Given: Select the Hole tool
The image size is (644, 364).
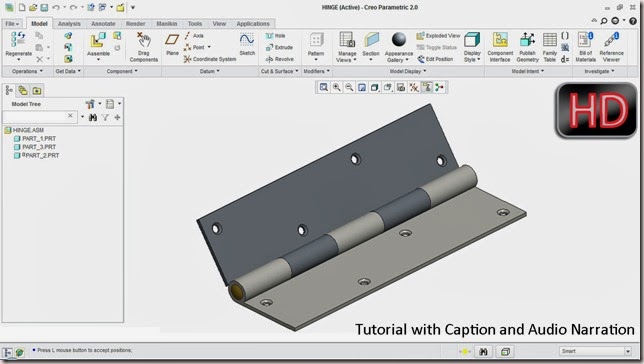Looking at the screenshot, I should point(276,36).
